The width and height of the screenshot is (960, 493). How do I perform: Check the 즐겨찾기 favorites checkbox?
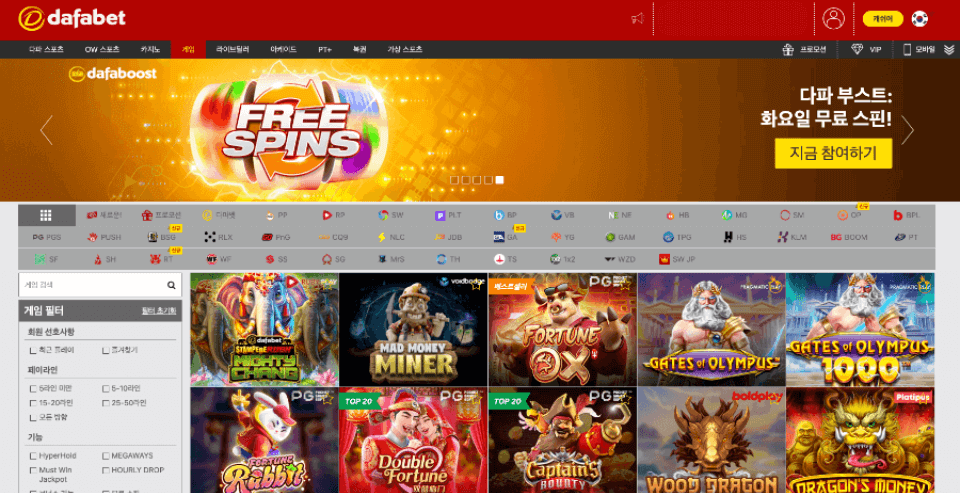tap(106, 350)
